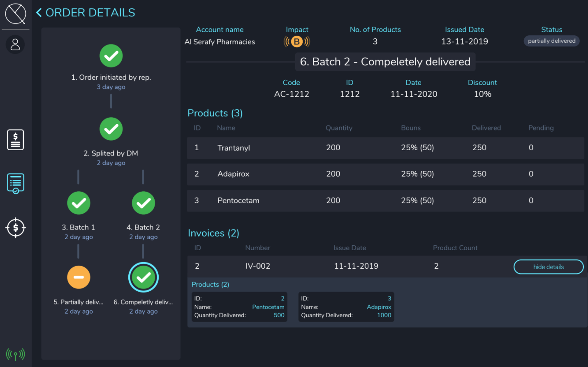Select step 1 Order initiated checkmark
Screen dimensions: 588x367
[111, 56]
